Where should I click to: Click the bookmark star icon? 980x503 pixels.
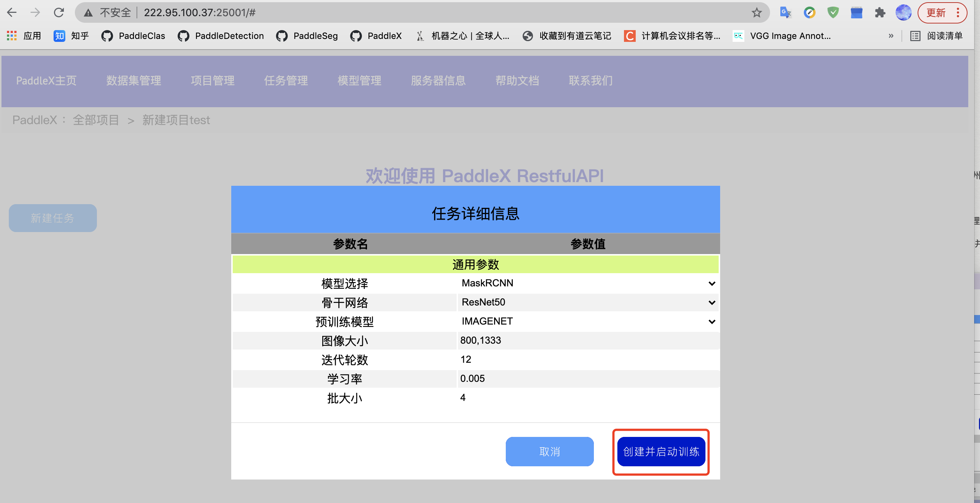[756, 12]
